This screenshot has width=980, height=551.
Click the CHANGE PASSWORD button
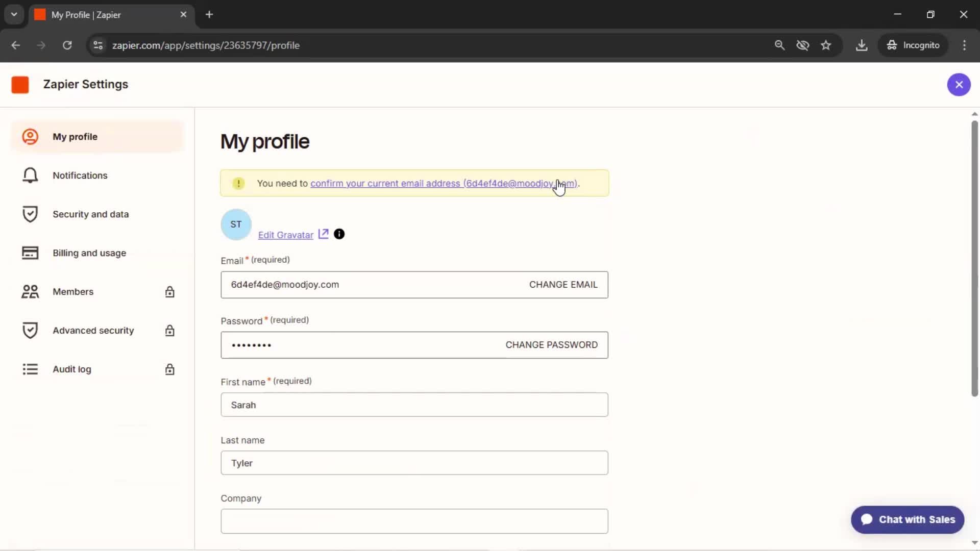(x=551, y=345)
